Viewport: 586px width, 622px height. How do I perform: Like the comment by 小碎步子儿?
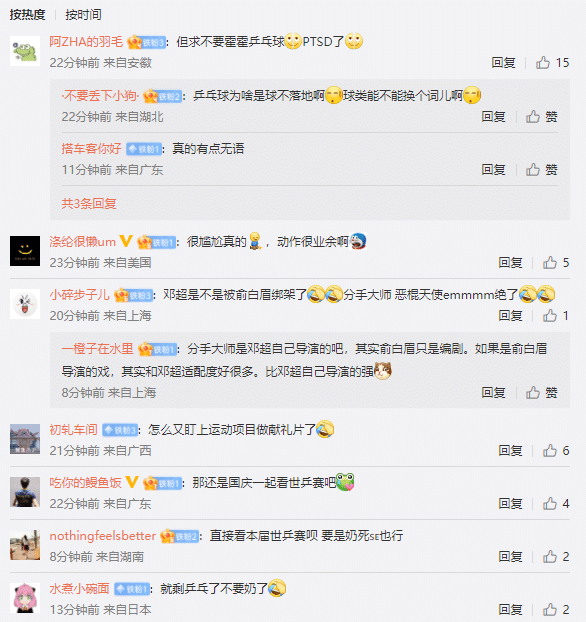click(x=556, y=316)
